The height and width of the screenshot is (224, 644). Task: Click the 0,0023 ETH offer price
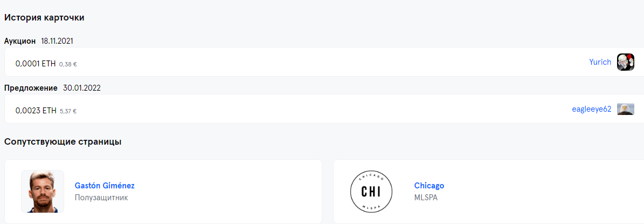point(36,111)
